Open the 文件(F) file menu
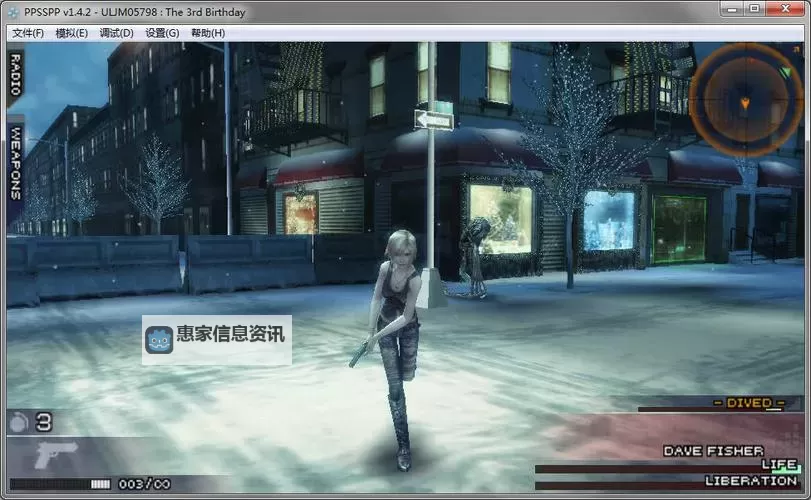The width and height of the screenshot is (811, 500). [x=28, y=33]
